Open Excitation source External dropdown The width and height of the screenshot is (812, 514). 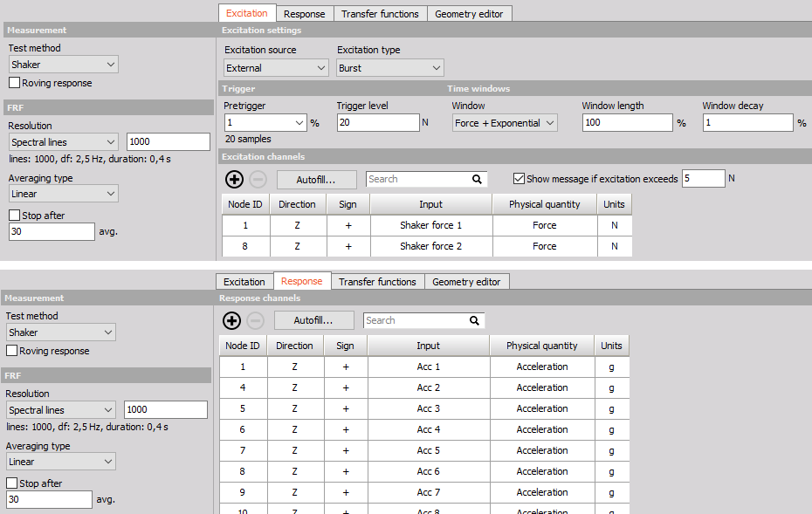point(276,68)
